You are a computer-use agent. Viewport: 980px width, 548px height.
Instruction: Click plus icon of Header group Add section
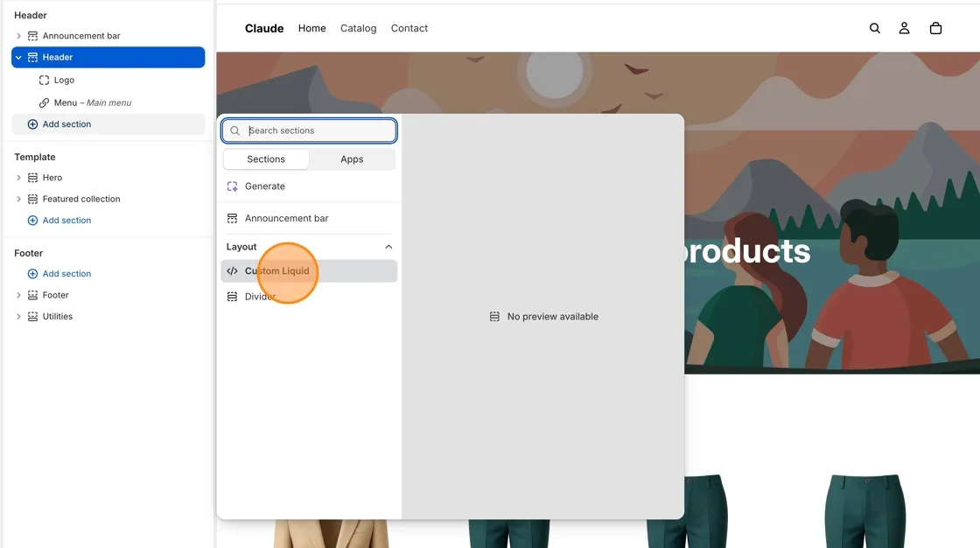pyautogui.click(x=32, y=123)
